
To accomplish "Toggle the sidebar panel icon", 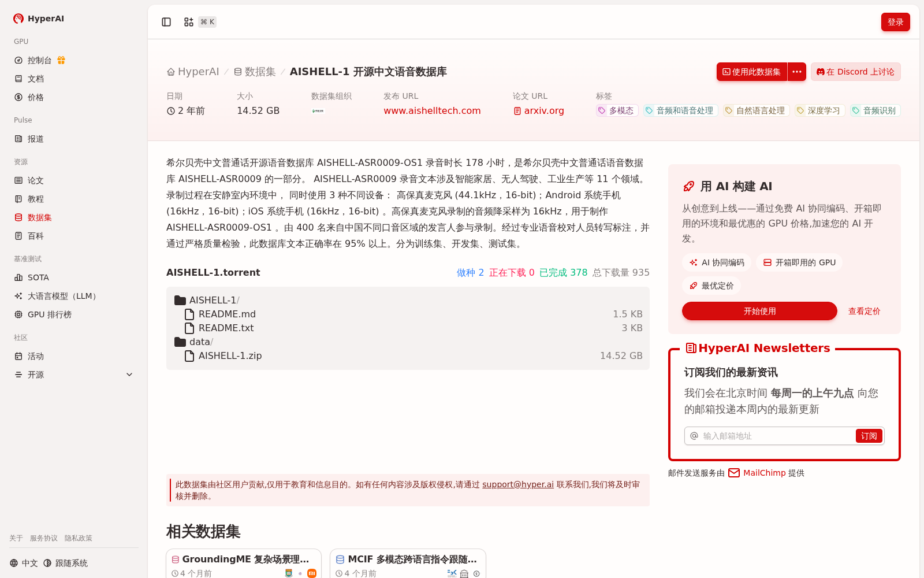I will coord(166,22).
